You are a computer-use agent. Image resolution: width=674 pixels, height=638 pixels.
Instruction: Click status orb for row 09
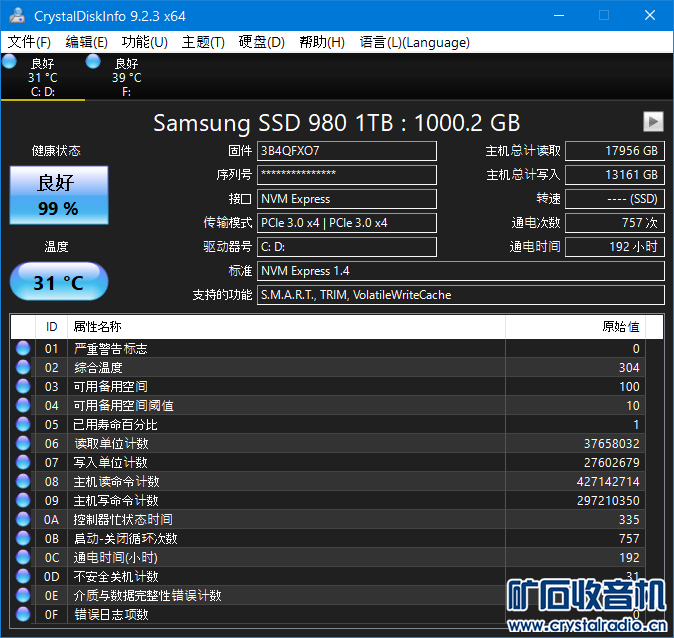click(x=23, y=500)
